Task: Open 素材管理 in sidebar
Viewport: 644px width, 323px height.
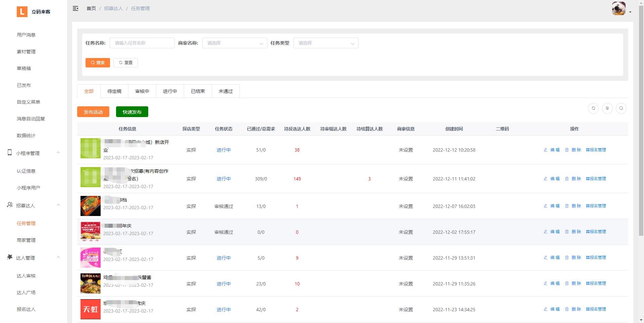Action: coord(26,52)
